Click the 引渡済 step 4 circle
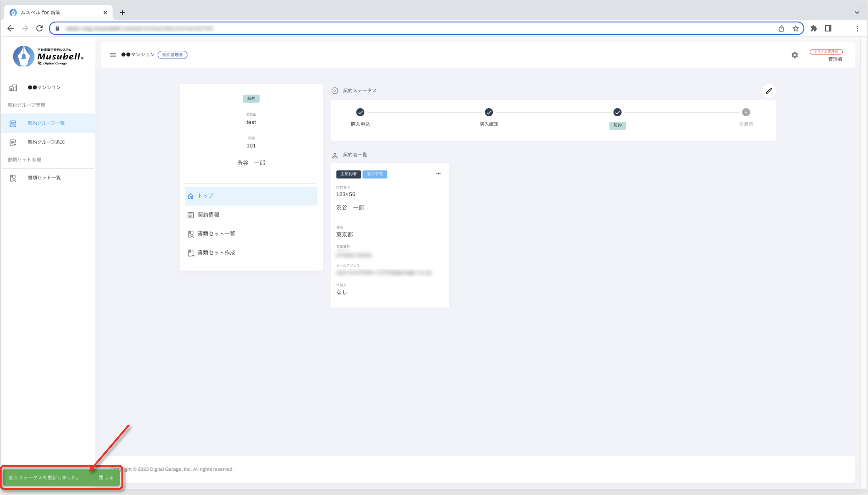Screen dimensions: 868x495 (x=746, y=112)
